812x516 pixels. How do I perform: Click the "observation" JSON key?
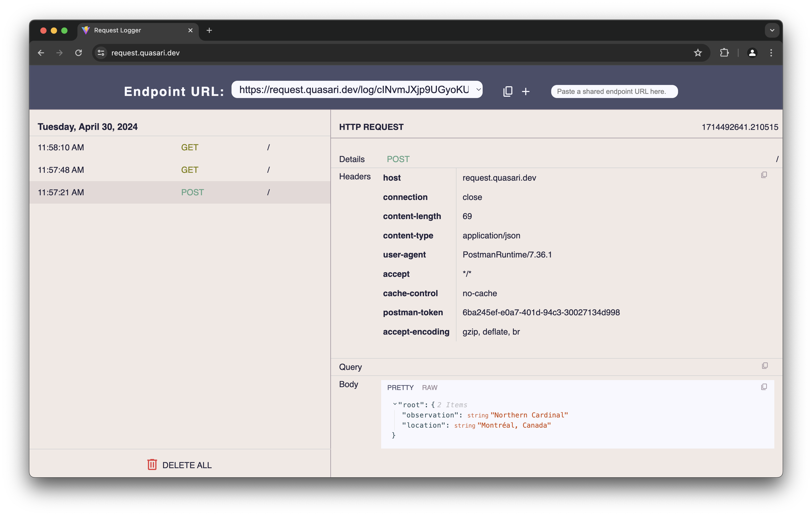[x=430, y=415]
